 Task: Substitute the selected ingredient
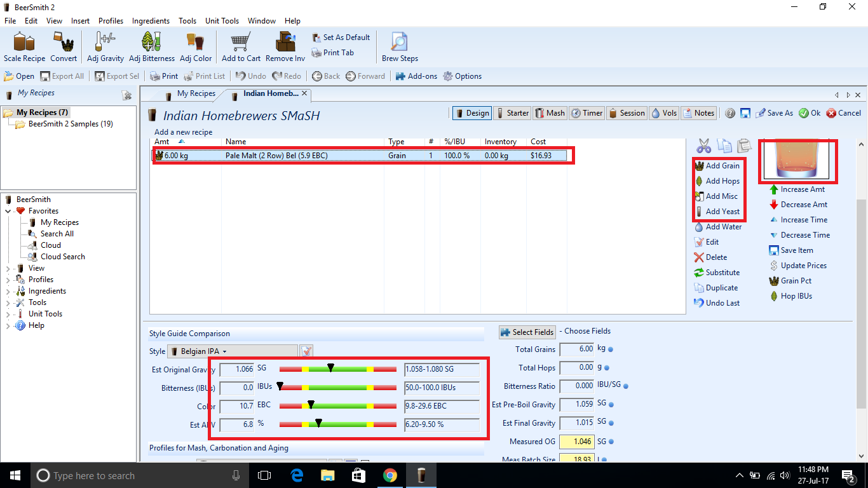tap(717, 273)
